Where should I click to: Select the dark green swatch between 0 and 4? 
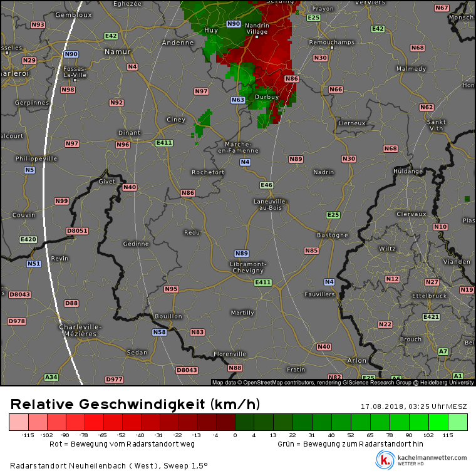[245, 422]
